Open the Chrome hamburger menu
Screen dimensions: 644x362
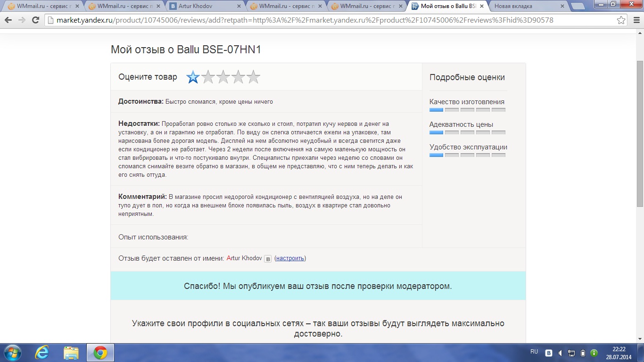(x=636, y=20)
